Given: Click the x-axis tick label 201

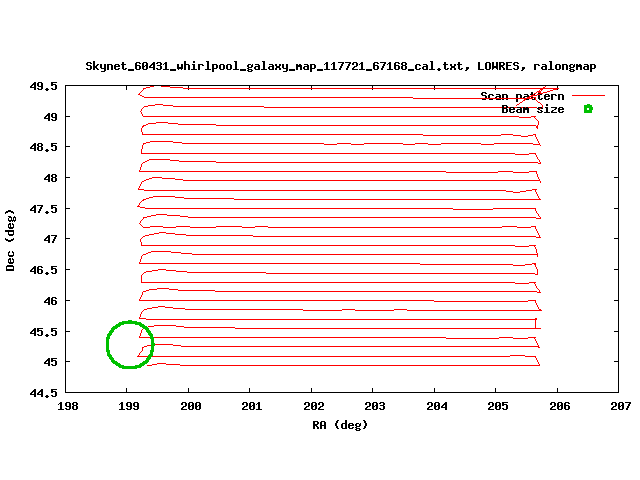Looking at the screenshot, I should click(x=251, y=406).
